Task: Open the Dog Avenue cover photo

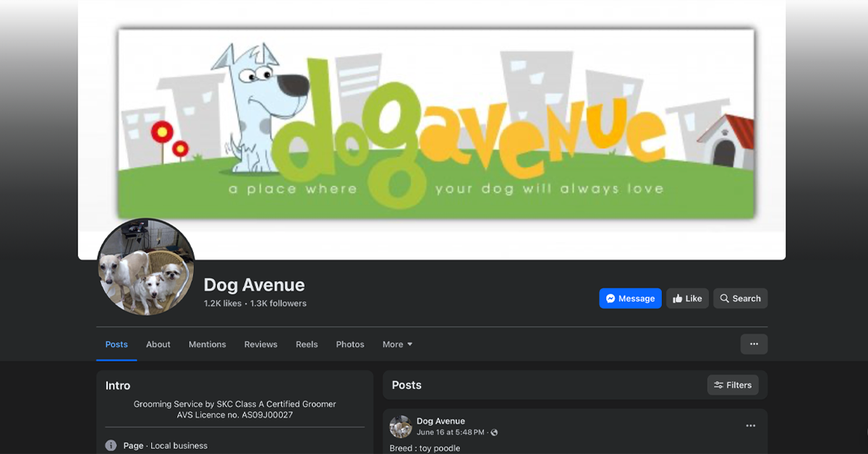Action: tap(432, 129)
